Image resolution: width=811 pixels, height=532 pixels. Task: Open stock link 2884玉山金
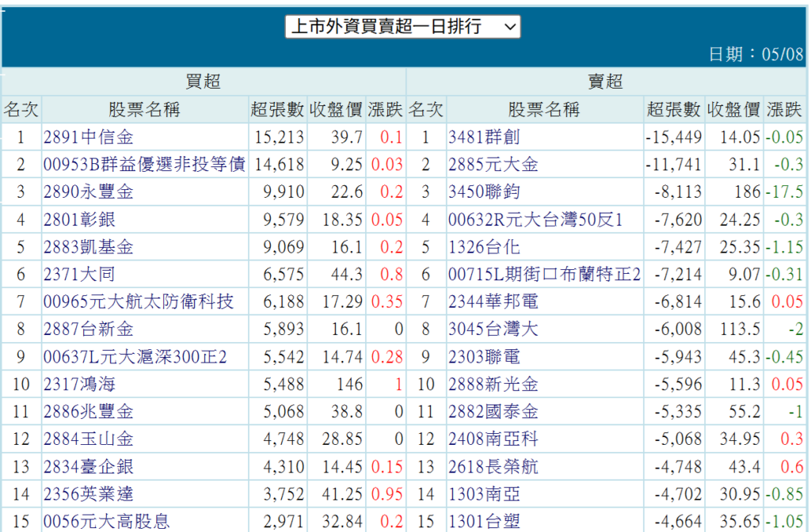[89, 439]
